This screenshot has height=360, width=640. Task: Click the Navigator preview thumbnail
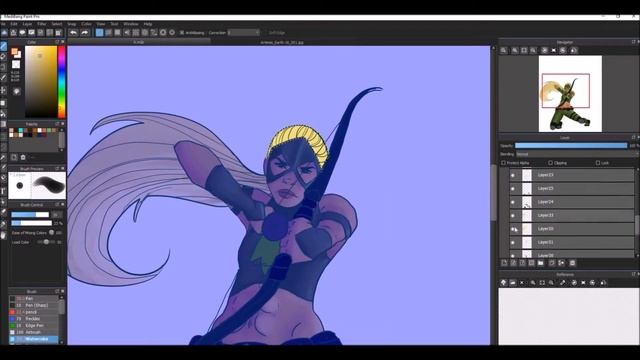(x=570, y=94)
